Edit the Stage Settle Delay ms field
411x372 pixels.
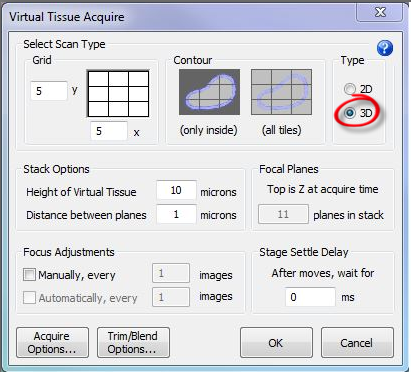[x=310, y=297]
